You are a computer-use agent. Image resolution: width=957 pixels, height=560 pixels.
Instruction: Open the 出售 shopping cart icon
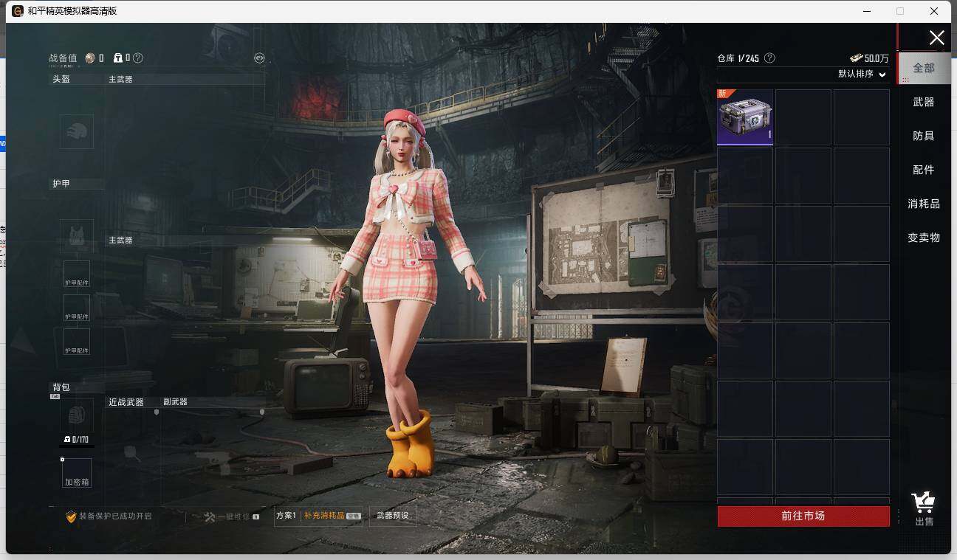(924, 508)
